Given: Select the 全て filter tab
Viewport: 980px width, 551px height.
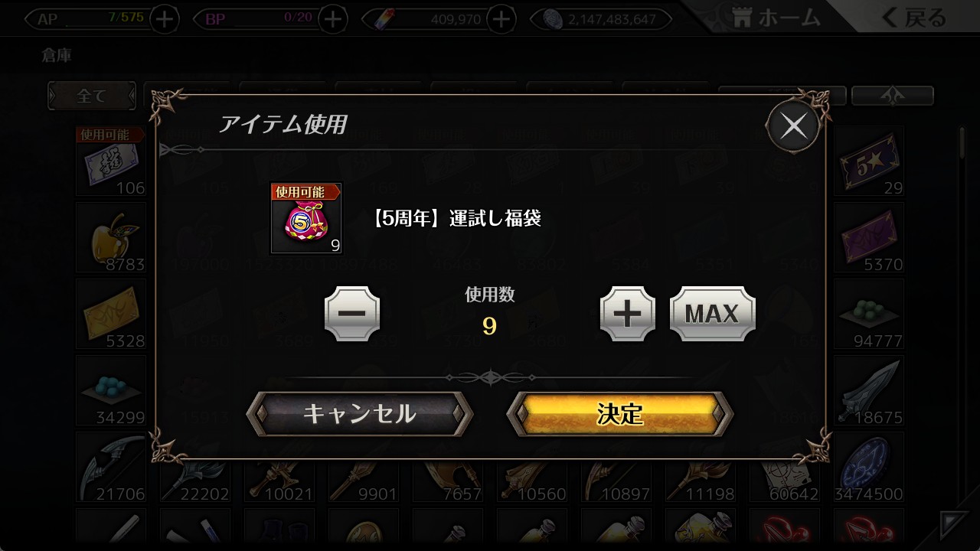Looking at the screenshot, I should (92, 96).
